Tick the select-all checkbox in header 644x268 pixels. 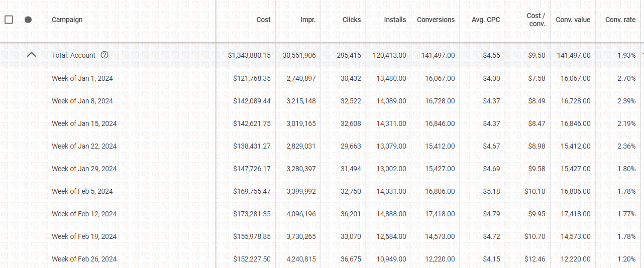click(x=9, y=20)
